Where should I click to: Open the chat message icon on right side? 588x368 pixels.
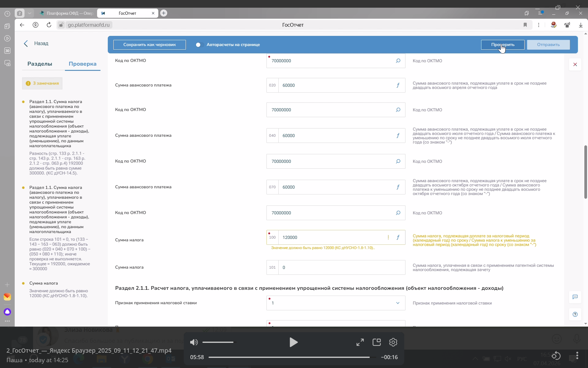coord(575,297)
